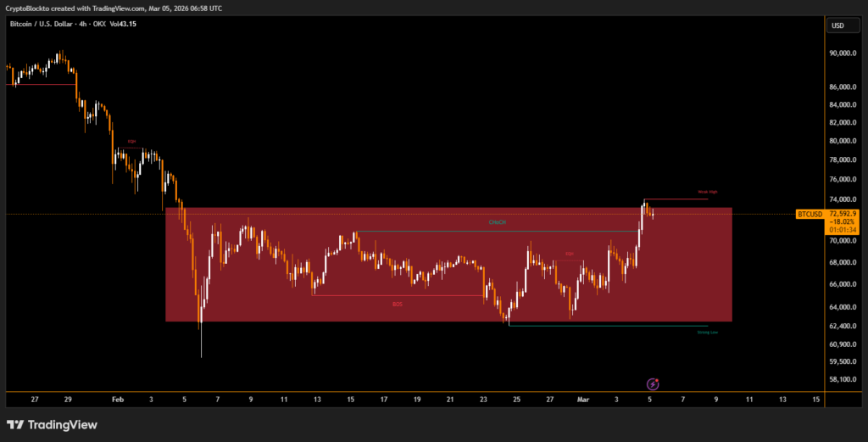Screen dimensions: 868x442
Task: Click the countdown timer 01:01:34
Action: tap(844, 229)
